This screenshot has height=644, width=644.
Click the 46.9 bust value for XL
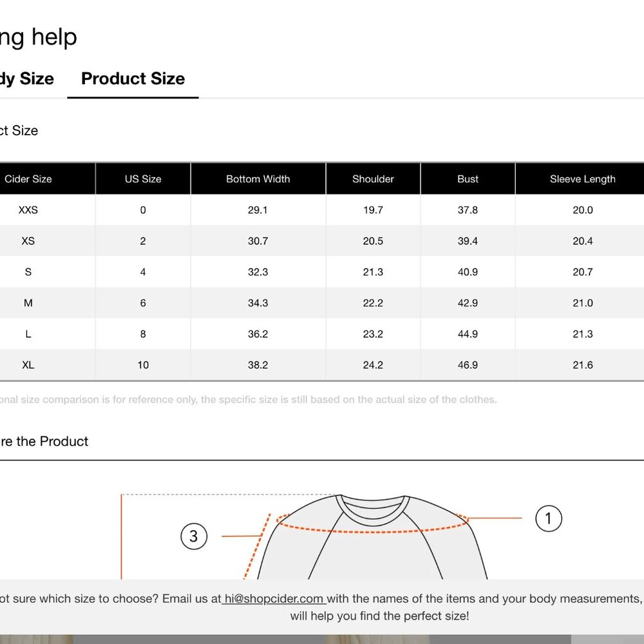pyautogui.click(x=468, y=365)
